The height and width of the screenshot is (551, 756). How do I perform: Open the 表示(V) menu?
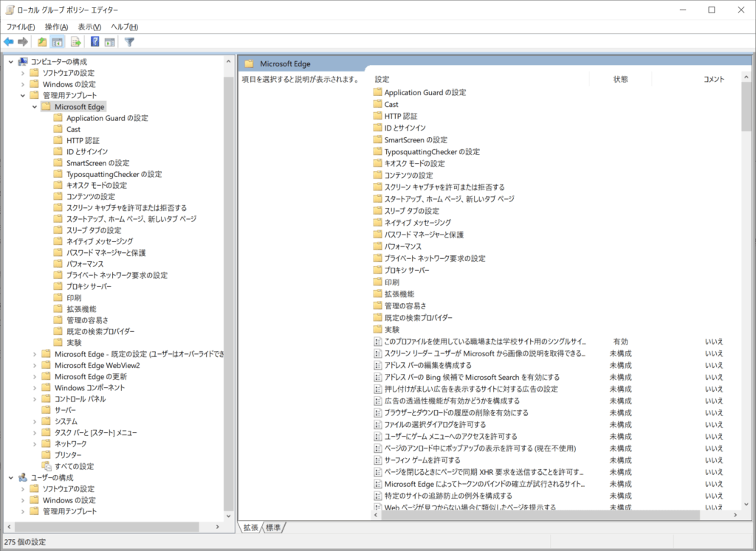[89, 27]
